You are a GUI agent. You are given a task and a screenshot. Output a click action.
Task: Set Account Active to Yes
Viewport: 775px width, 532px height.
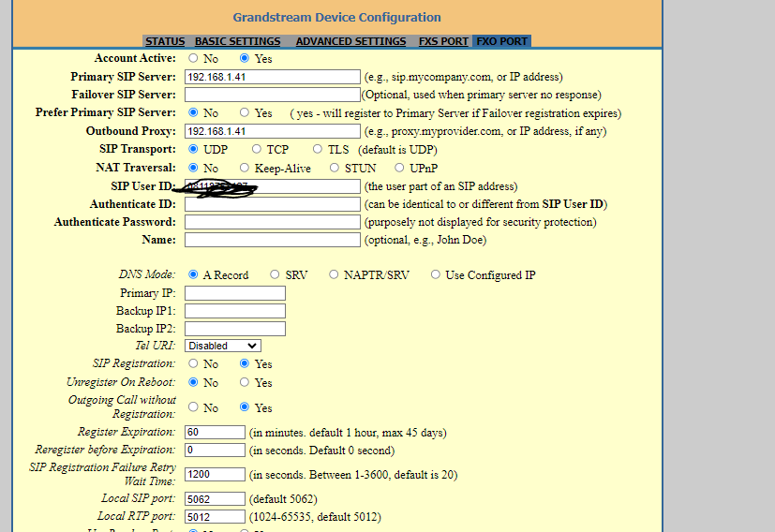(x=245, y=58)
